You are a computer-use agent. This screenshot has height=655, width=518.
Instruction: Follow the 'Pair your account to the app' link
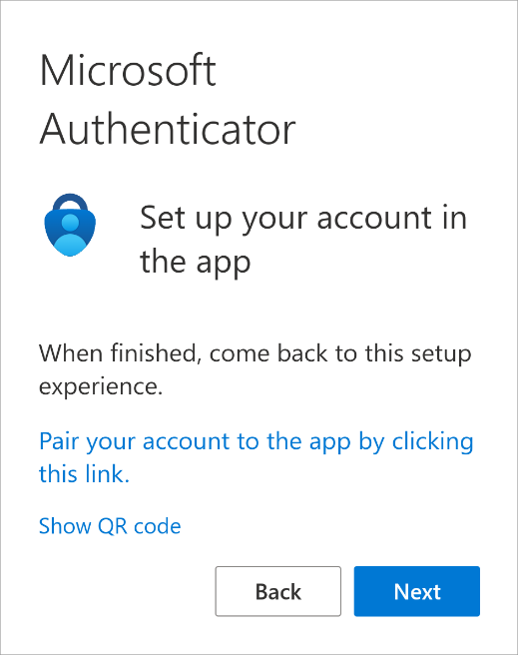click(256, 457)
